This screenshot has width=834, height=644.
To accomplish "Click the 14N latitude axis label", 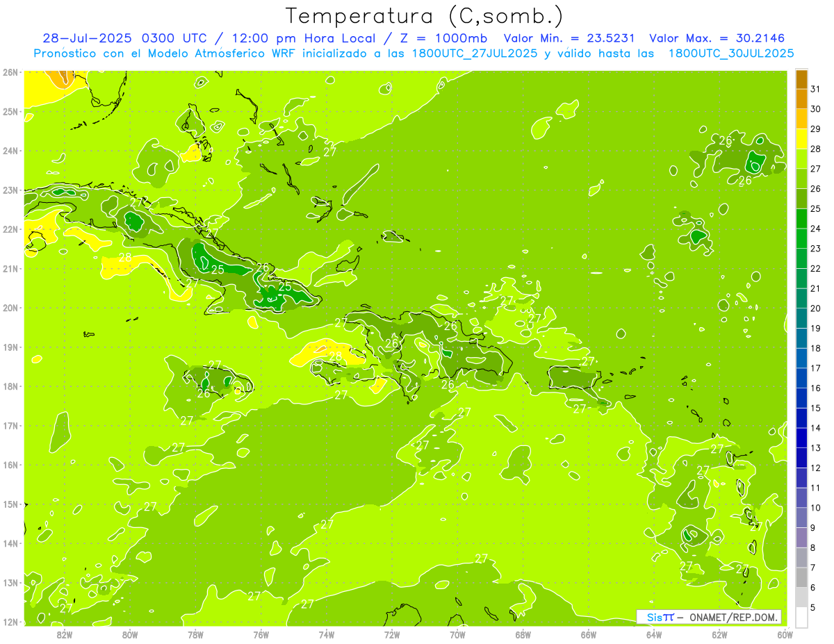I will (10, 543).
